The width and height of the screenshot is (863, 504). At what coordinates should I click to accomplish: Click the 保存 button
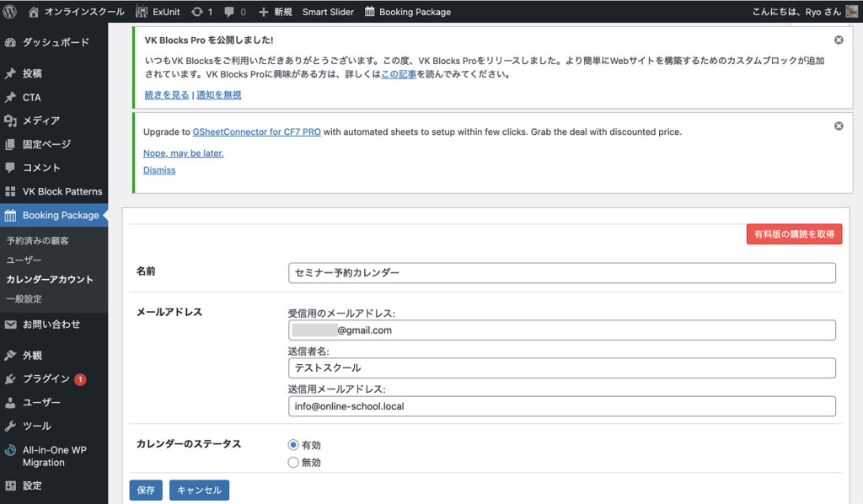pos(146,491)
